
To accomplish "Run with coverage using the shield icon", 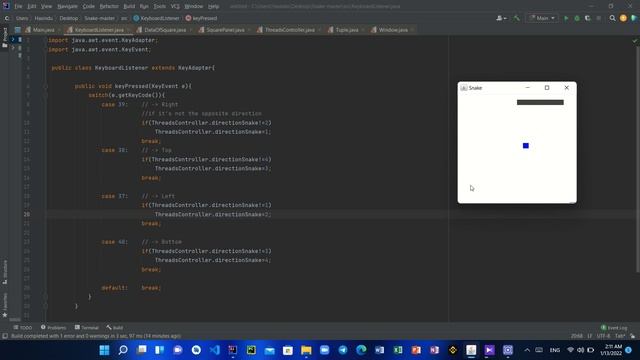I will (588, 18).
